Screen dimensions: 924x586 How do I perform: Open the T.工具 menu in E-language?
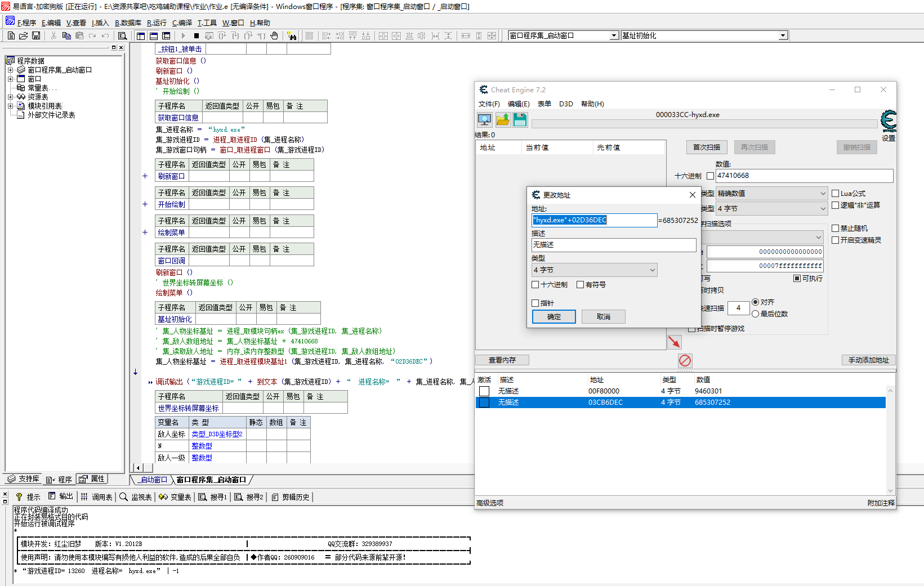[207, 23]
